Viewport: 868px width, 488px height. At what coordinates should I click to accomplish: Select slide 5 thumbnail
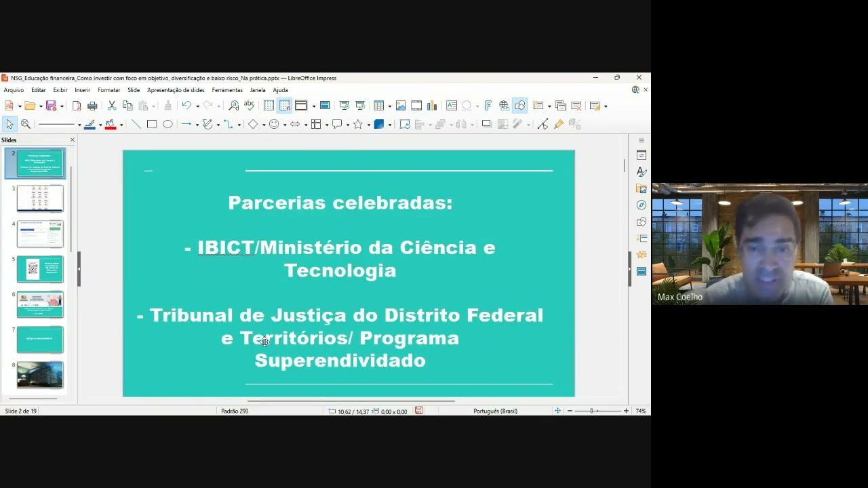click(x=40, y=269)
